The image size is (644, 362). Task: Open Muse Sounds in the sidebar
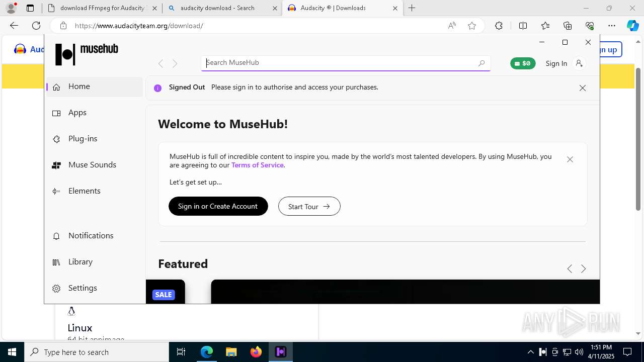click(95, 165)
